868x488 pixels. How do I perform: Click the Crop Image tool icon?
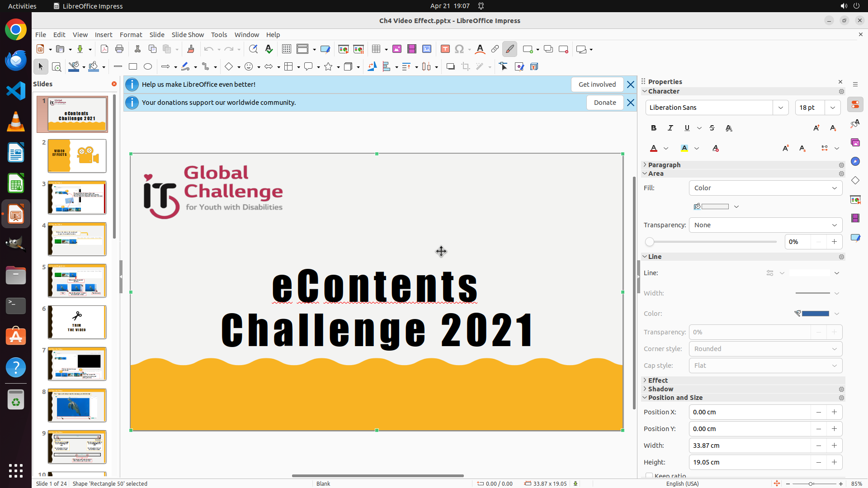(465, 67)
